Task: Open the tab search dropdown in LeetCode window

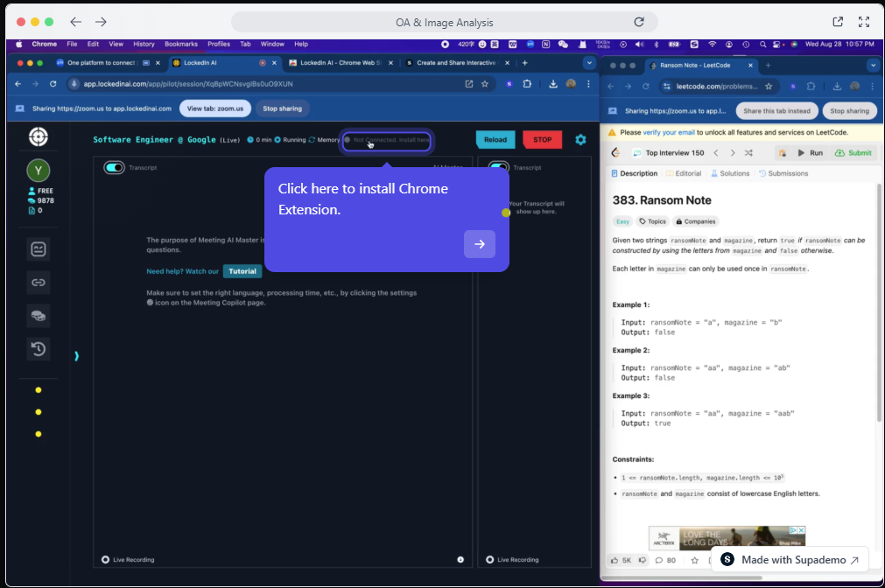Action: point(873,66)
